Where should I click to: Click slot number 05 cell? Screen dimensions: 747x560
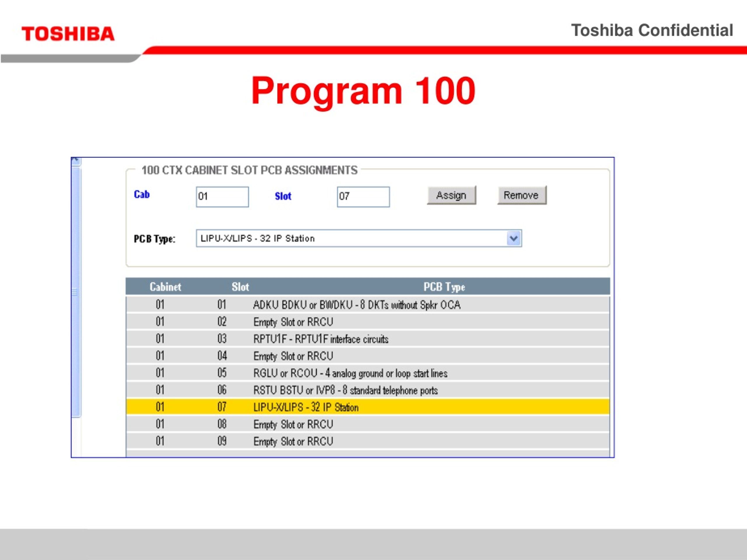point(222,373)
